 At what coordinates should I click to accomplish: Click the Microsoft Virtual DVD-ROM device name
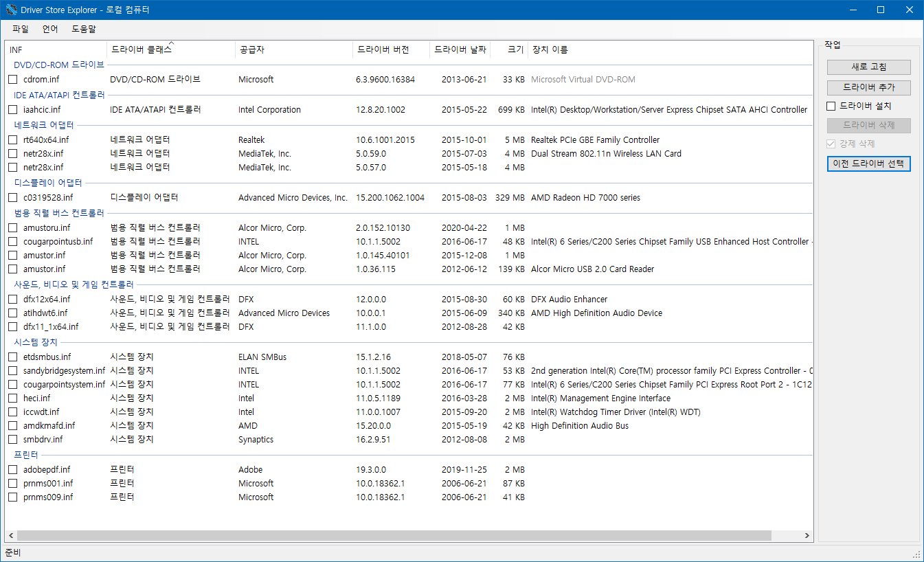(583, 80)
